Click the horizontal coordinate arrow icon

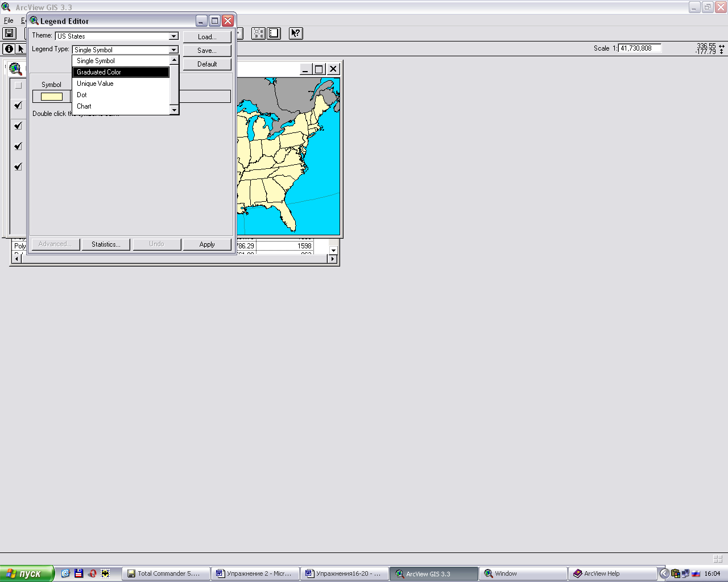(x=722, y=46)
